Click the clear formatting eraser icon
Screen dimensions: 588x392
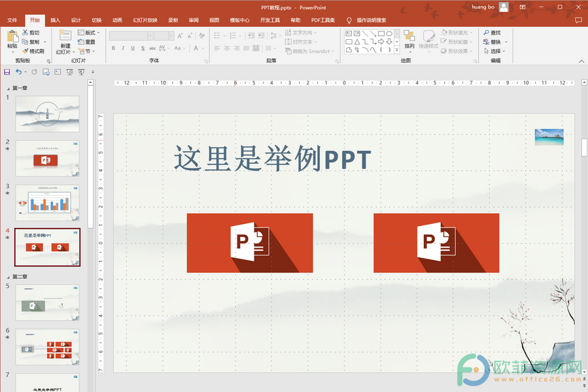coord(202,36)
